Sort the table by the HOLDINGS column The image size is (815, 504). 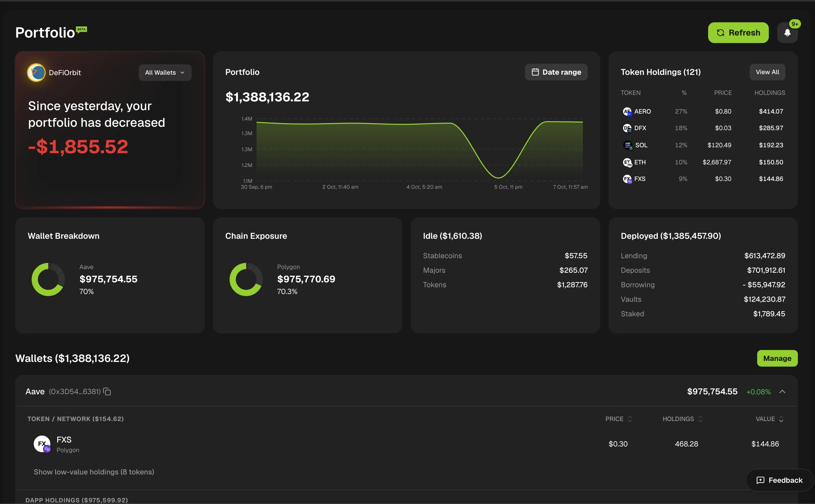[682, 419]
